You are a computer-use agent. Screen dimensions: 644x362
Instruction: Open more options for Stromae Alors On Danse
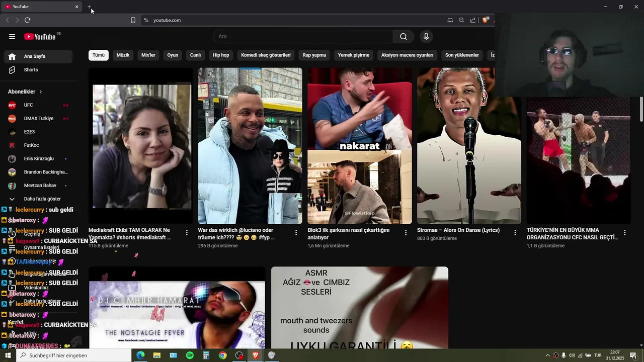[515, 233]
